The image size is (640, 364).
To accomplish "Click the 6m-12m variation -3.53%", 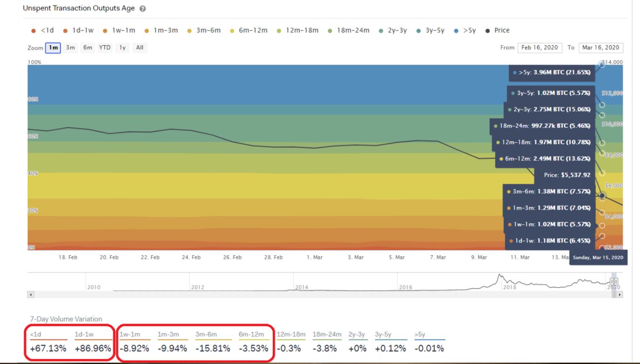I will click(x=254, y=348).
